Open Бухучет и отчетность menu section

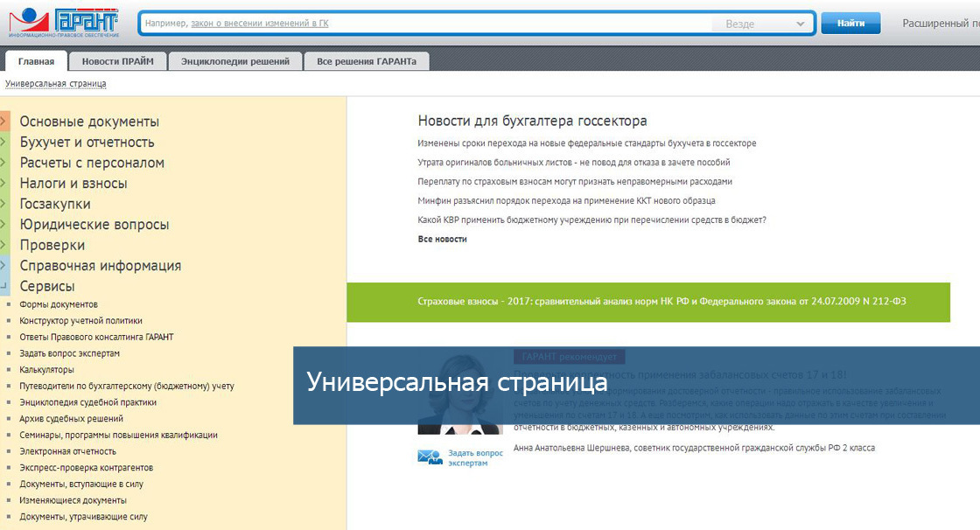point(87,142)
